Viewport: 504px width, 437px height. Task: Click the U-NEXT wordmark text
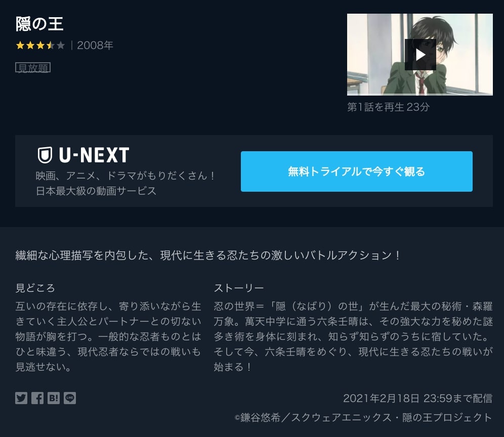point(94,155)
